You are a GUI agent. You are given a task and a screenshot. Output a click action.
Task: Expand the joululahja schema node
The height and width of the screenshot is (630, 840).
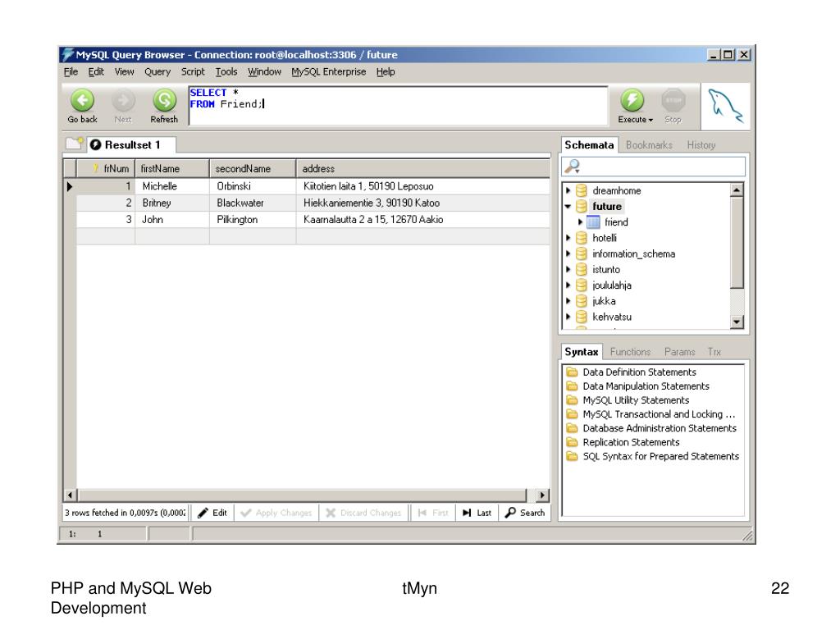(568, 285)
